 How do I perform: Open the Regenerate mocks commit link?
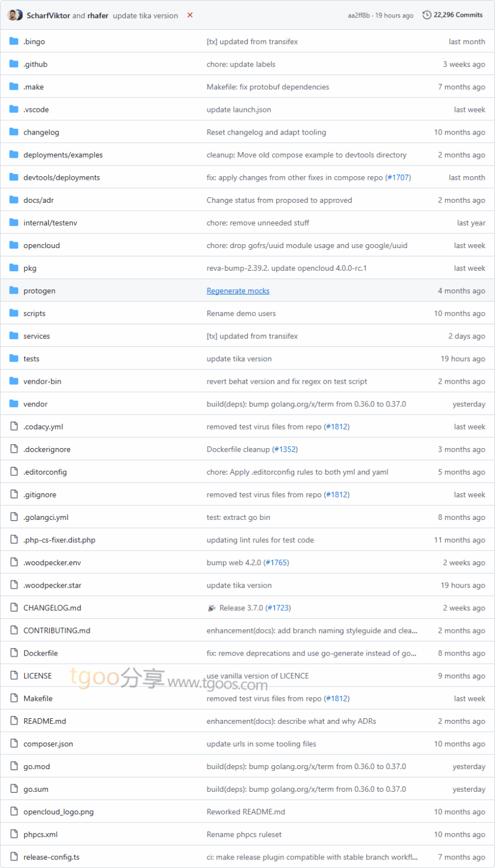point(238,291)
